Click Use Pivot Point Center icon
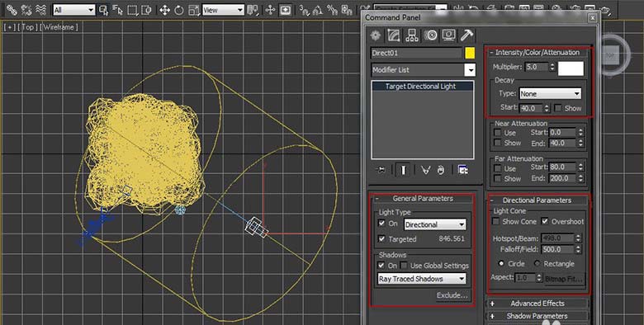Viewport: 644px width, 325px height. pyautogui.click(x=253, y=10)
